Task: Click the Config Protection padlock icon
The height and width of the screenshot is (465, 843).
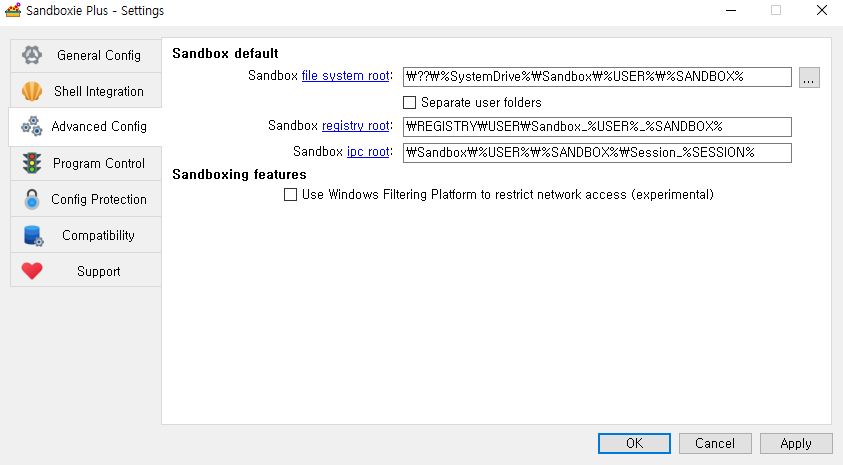Action: coord(32,199)
